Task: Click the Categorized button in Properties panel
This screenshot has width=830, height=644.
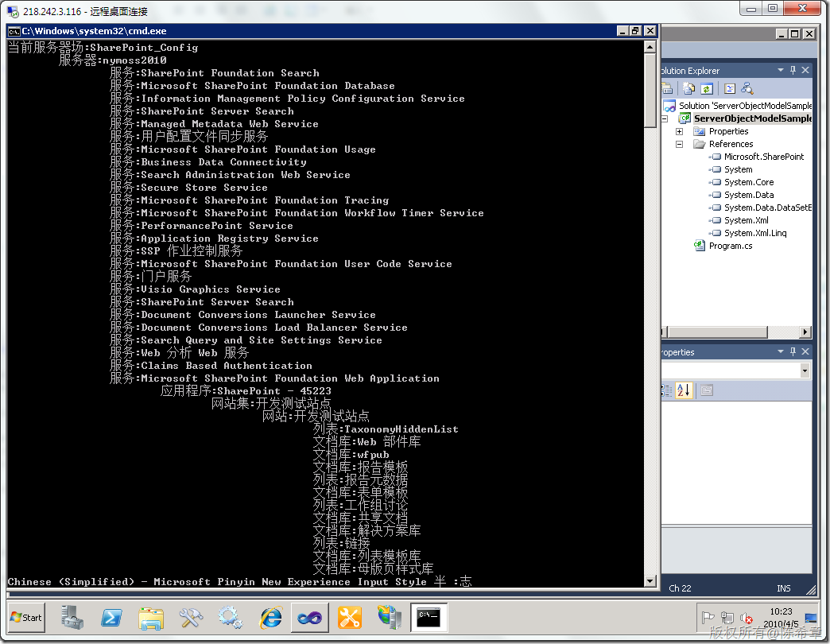Action: coord(666,390)
